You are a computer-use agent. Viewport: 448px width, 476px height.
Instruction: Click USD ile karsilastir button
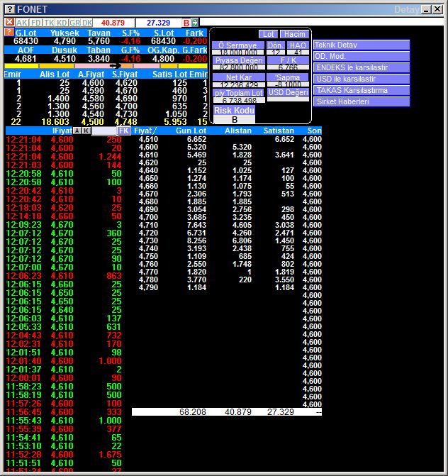click(362, 79)
